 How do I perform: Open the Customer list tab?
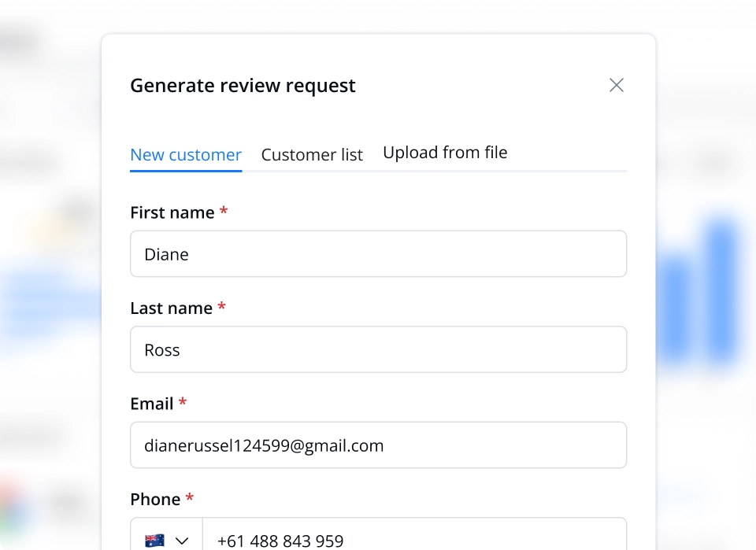click(312, 154)
